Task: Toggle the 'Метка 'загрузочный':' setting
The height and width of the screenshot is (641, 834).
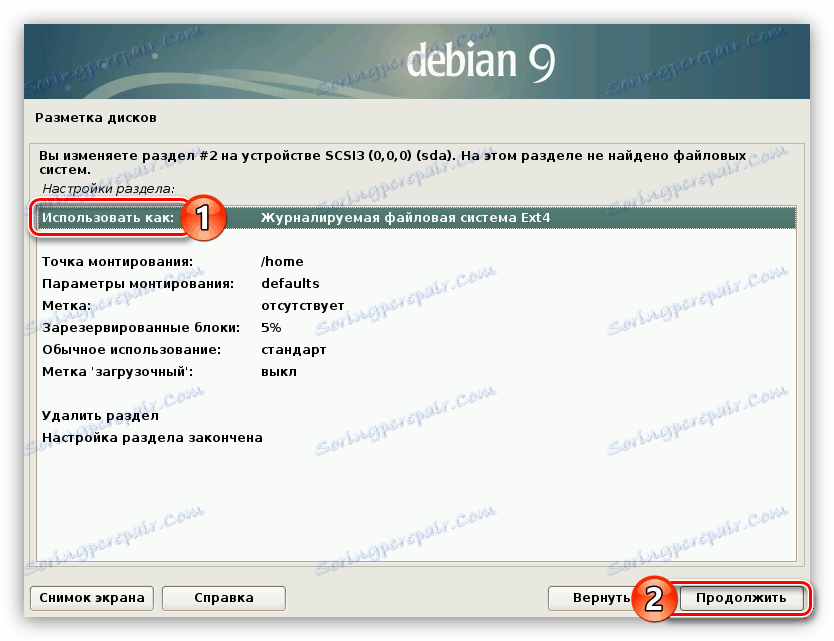Action: click(416, 371)
